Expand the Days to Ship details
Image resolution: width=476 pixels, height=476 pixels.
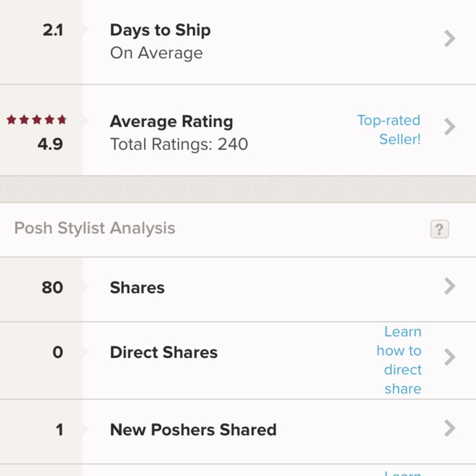point(449,39)
